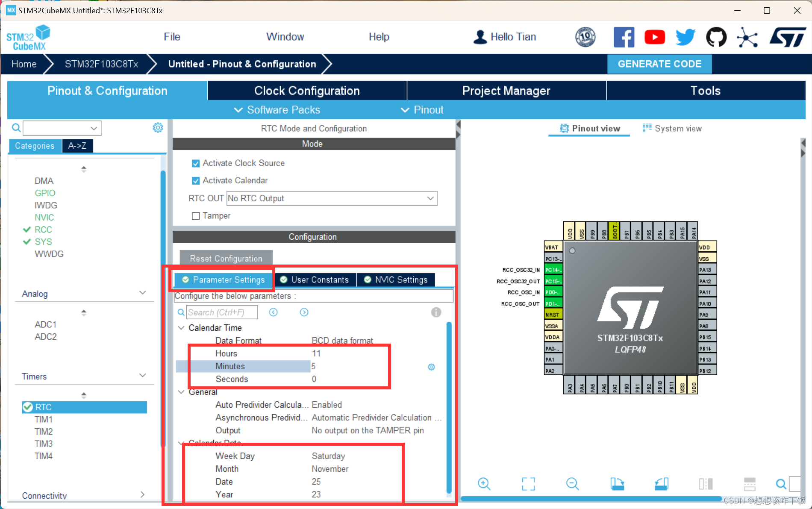The width and height of the screenshot is (812, 509).
Task: Click the ST company logo
Action: [788, 37]
